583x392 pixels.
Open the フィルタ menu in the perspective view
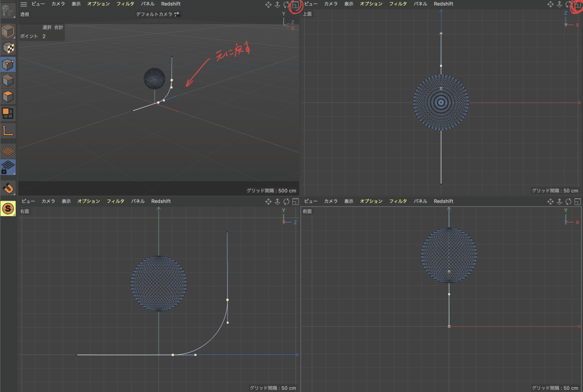(125, 4)
